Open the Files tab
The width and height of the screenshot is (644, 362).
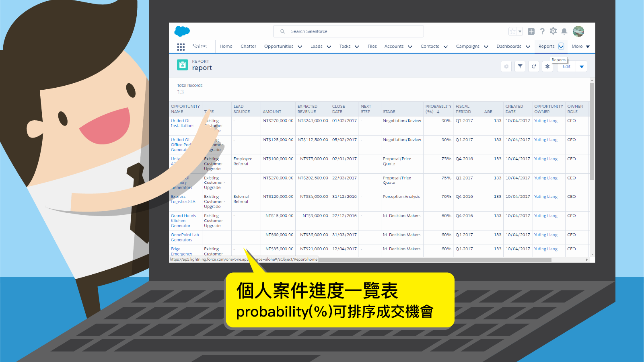(372, 47)
